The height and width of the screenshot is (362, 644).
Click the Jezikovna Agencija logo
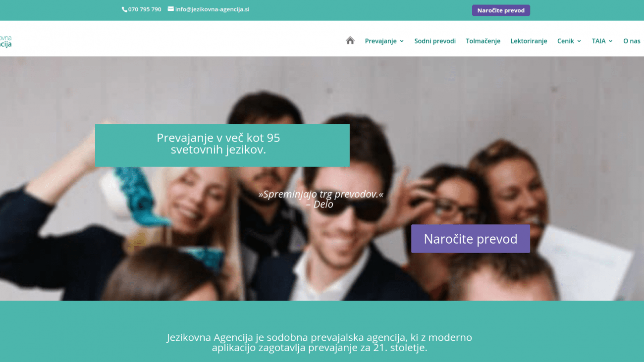pos(5,41)
